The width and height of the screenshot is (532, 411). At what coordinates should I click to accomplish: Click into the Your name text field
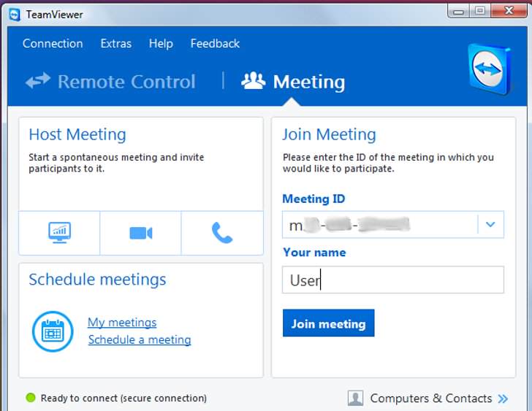[393, 280]
